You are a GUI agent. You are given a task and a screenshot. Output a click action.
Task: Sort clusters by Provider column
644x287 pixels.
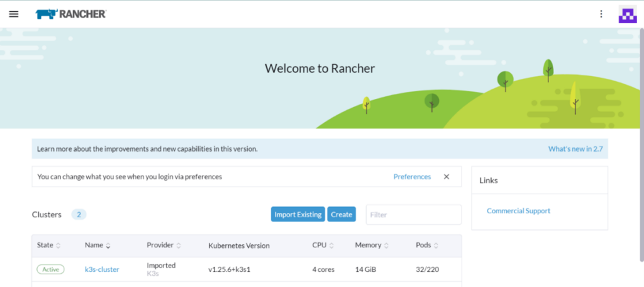coord(164,245)
